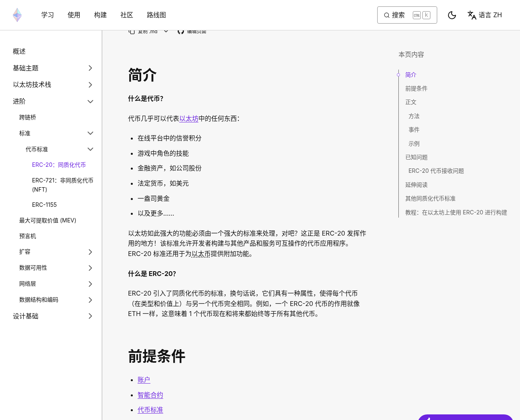Jump to 其他同质化代币标准 in page contents
Screen dimensions: 520x420
coord(430,198)
